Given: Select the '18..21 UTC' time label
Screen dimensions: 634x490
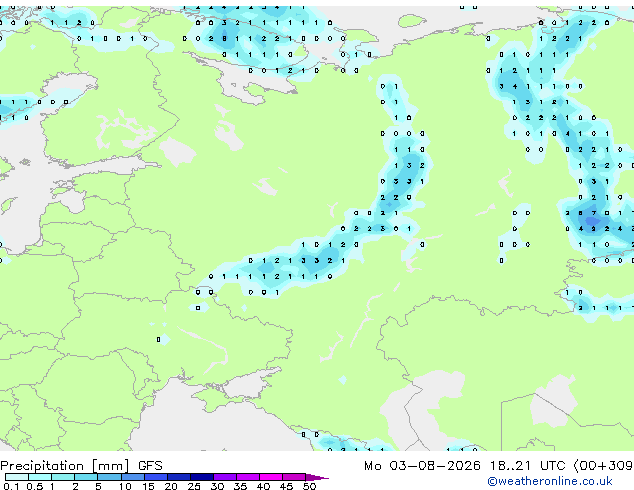Looking at the screenshot, I should coord(527,466).
